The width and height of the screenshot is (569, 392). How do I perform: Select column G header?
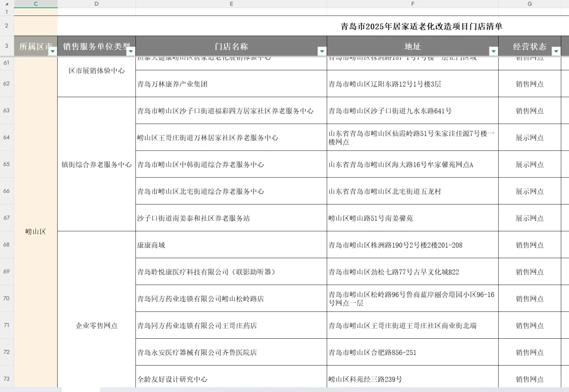pyautogui.click(x=530, y=4)
